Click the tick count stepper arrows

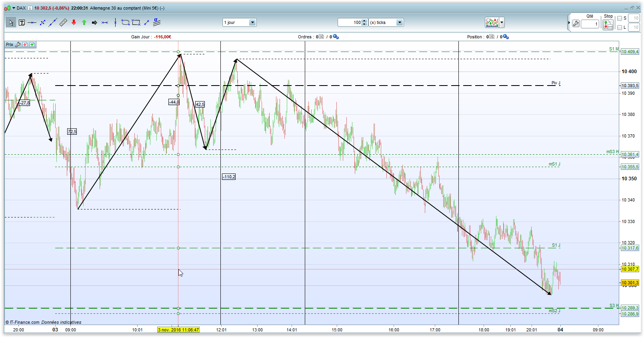[364, 23]
